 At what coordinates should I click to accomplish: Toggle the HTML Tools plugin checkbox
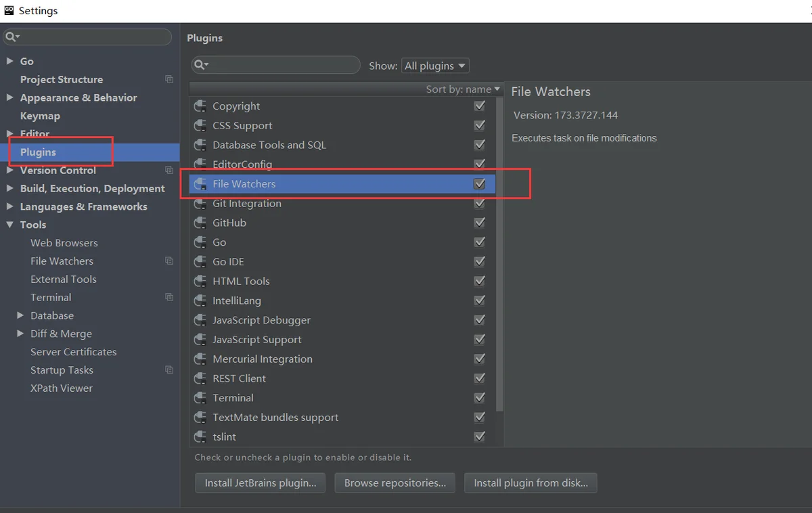click(480, 282)
